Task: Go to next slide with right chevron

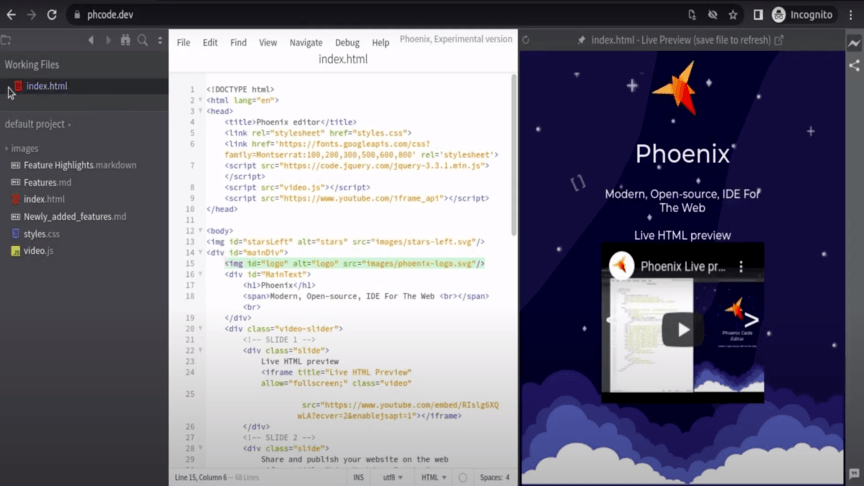Action: pos(751,320)
